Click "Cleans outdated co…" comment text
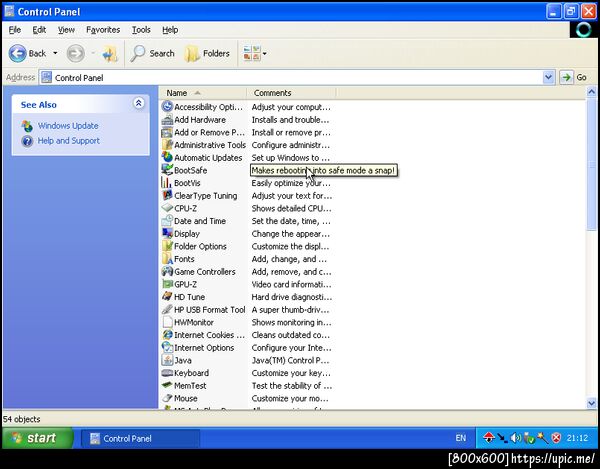600x469 pixels. 290,335
